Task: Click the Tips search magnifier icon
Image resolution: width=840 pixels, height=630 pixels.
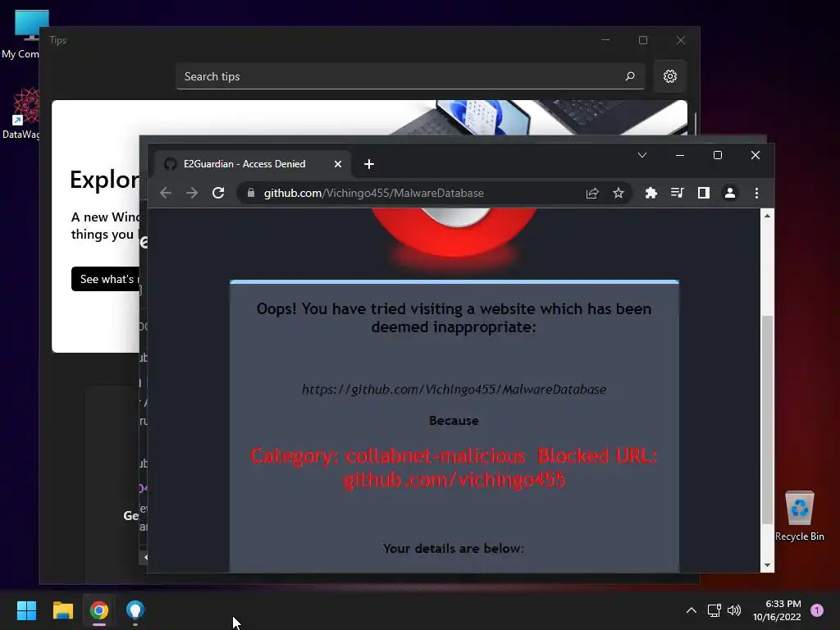Action: tap(630, 76)
